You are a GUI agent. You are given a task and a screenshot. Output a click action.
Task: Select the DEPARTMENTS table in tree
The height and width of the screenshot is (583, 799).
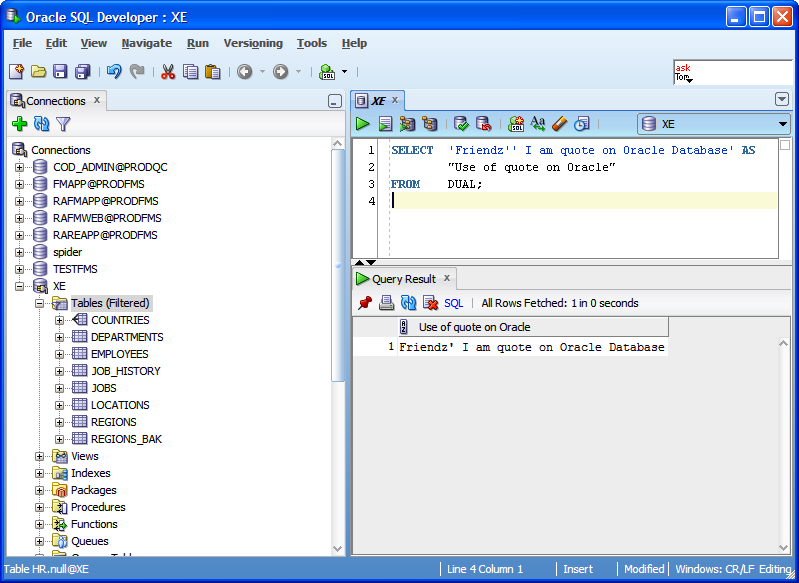click(x=127, y=337)
